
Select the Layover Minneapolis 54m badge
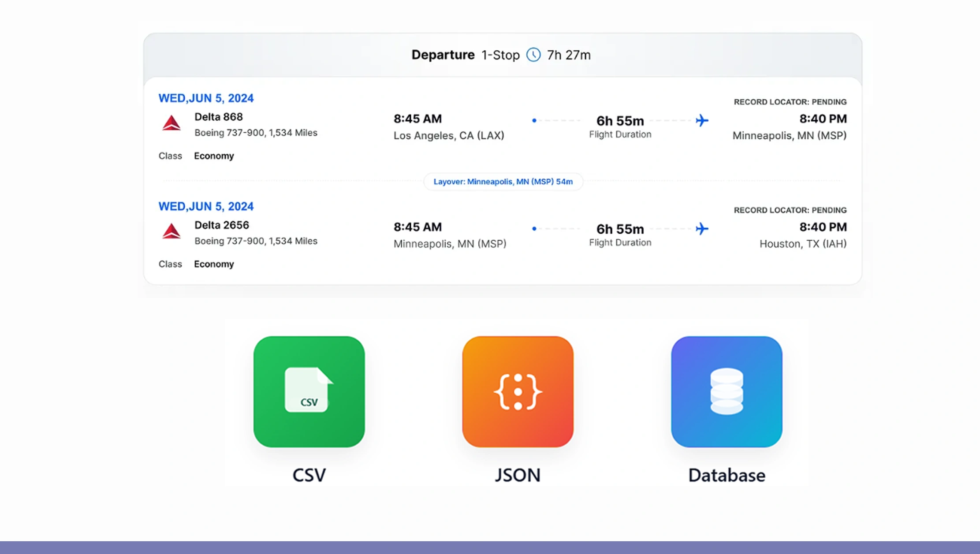coord(503,182)
